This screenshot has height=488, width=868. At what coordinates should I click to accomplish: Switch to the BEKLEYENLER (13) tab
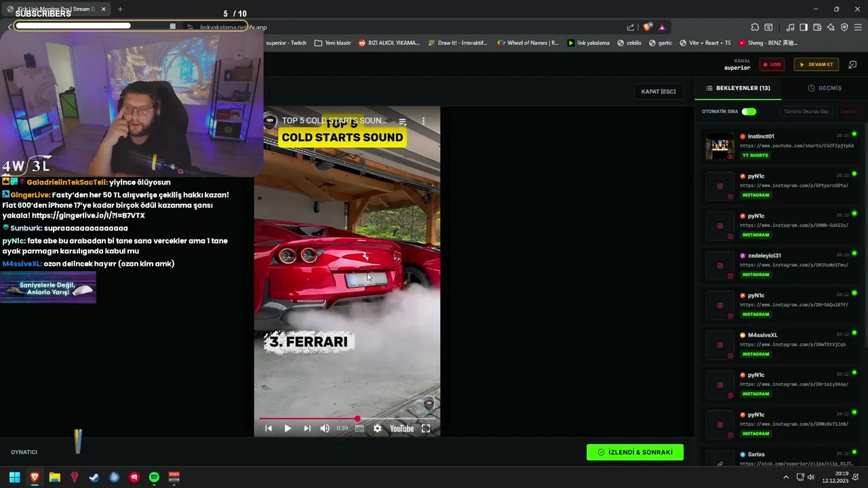click(x=738, y=88)
